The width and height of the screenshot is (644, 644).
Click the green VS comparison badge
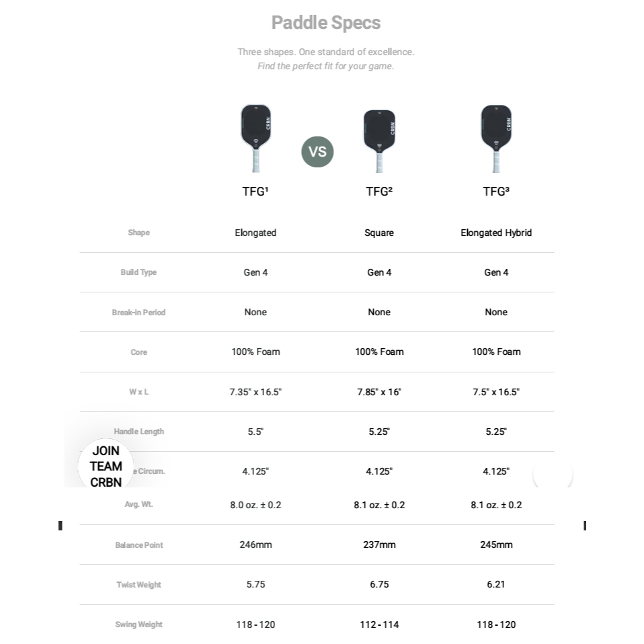[x=317, y=151]
